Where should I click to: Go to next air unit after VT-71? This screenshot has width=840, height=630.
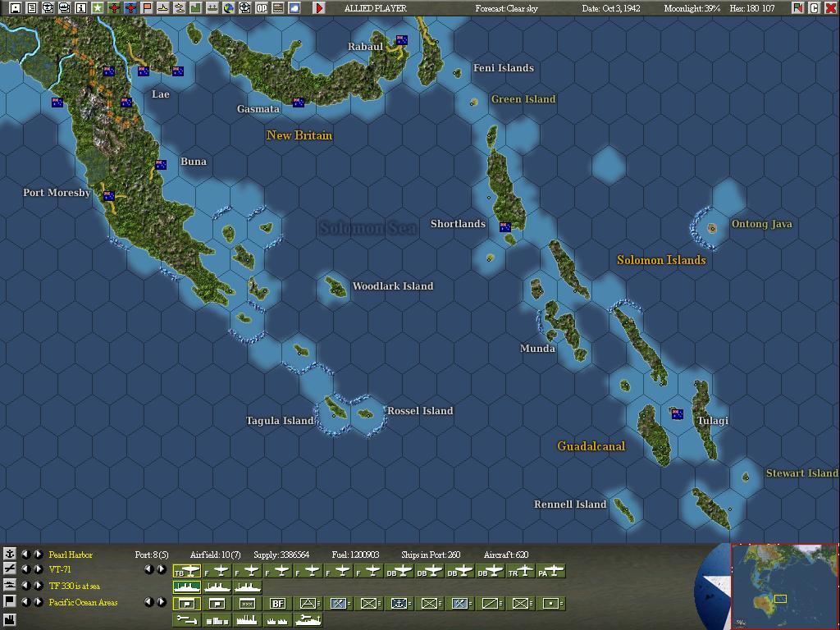(38, 569)
